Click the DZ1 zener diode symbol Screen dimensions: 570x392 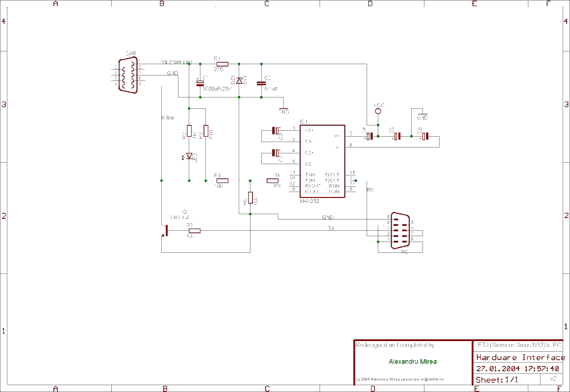(x=239, y=80)
